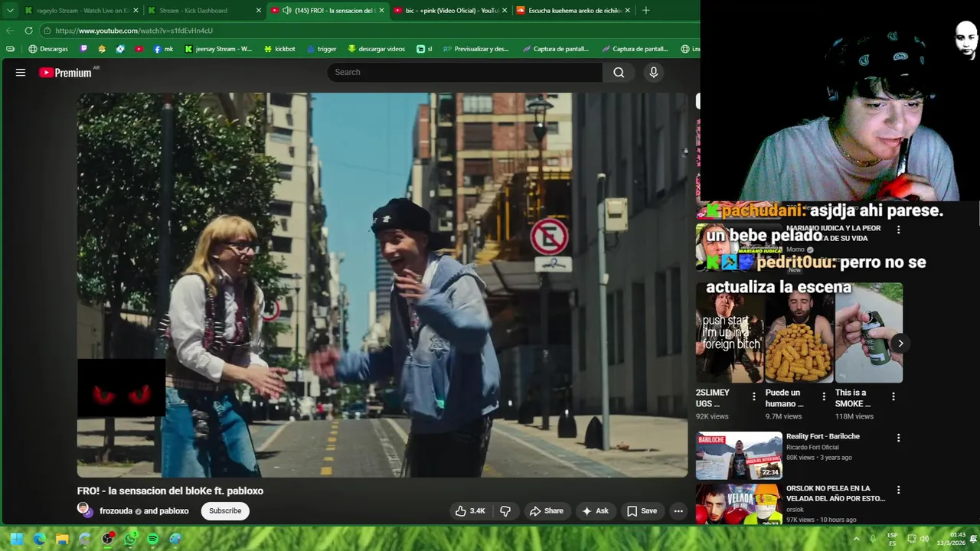Open descargar videos bookmark
The height and width of the screenshot is (551, 980).
coord(376,49)
